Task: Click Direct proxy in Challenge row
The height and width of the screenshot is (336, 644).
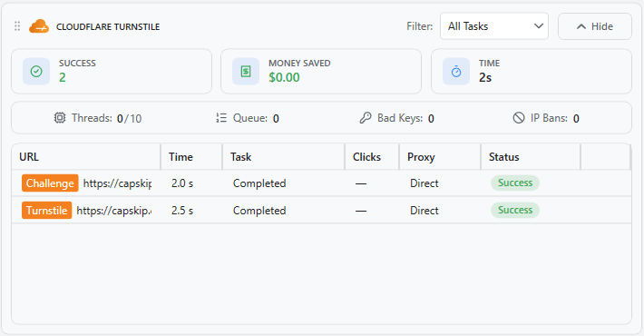Action: click(424, 183)
